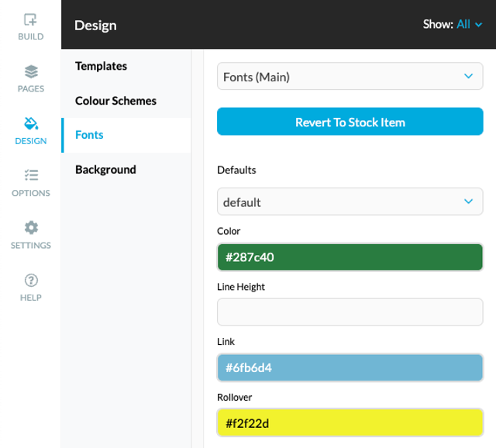The width and height of the screenshot is (496, 448).
Task: Open the Settings gear icon
Action: pos(31,227)
